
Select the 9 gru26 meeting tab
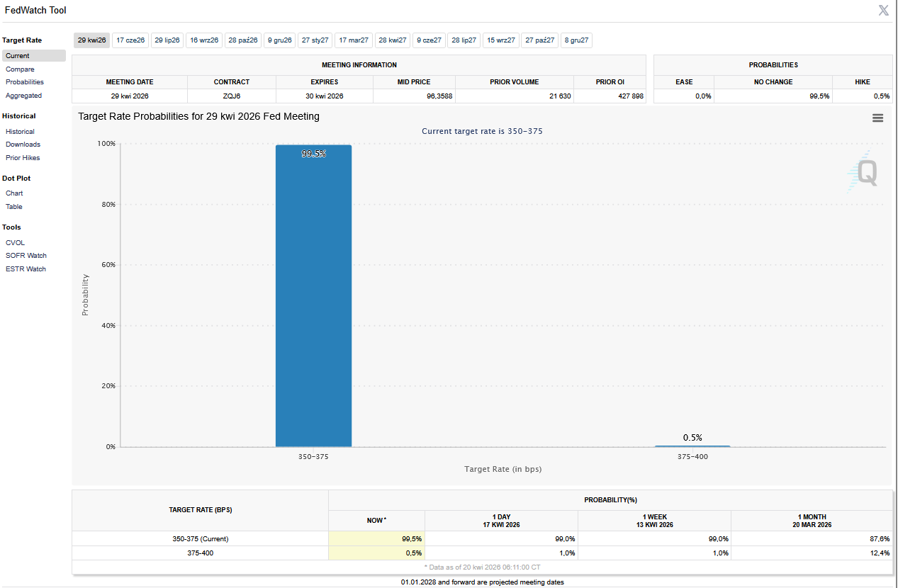pyautogui.click(x=279, y=40)
